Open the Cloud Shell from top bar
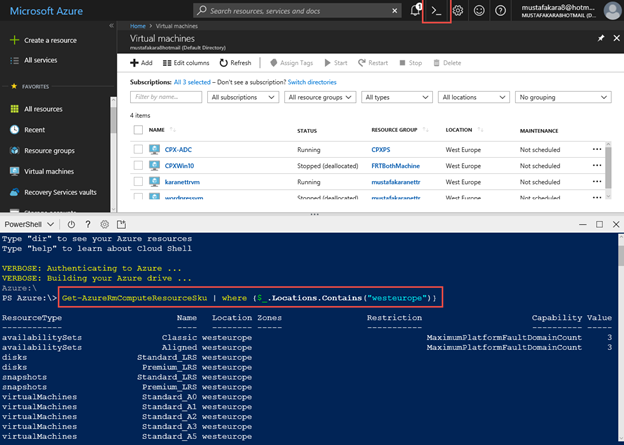This screenshot has width=624, height=445. click(x=436, y=11)
